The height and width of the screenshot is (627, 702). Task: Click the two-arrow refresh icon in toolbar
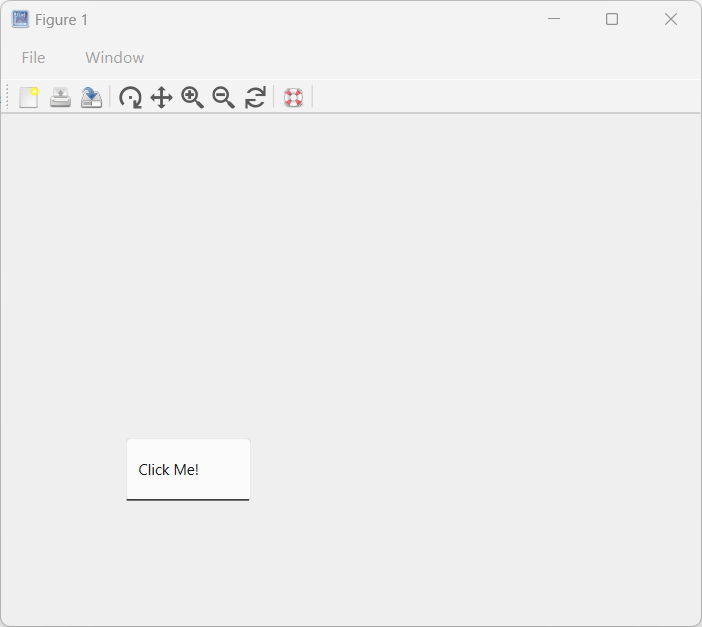[x=255, y=97]
